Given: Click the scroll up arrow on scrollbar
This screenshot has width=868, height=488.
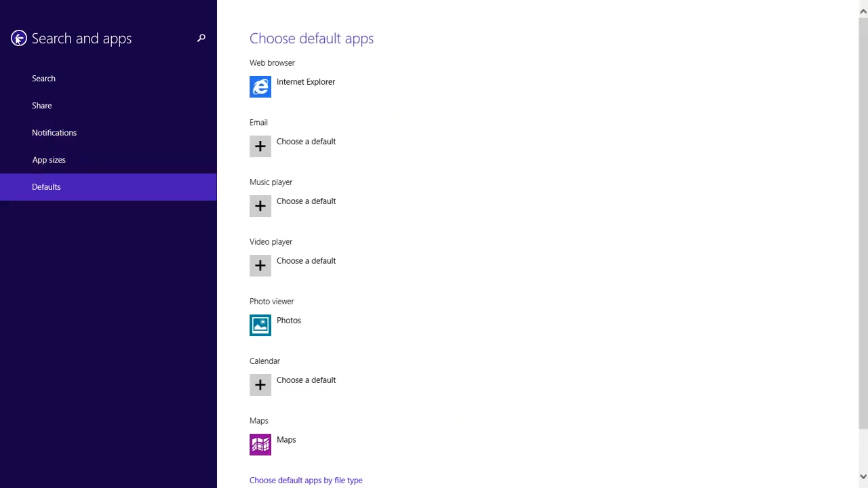Looking at the screenshot, I should 863,11.
